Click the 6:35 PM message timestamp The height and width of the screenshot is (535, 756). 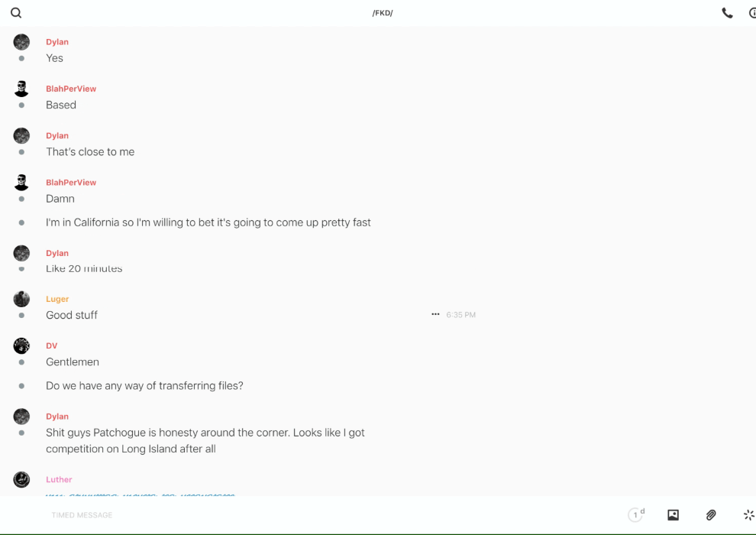point(460,315)
